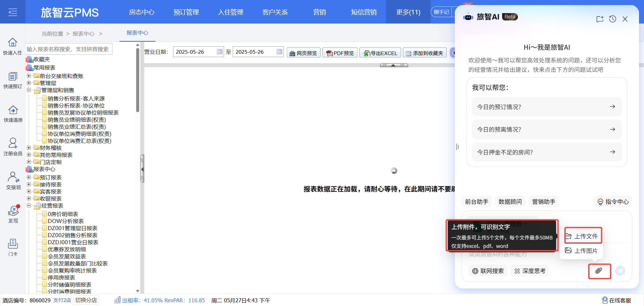The image size is (644, 306).
Task: Open 房态中心 menu
Action: pos(142,12)
